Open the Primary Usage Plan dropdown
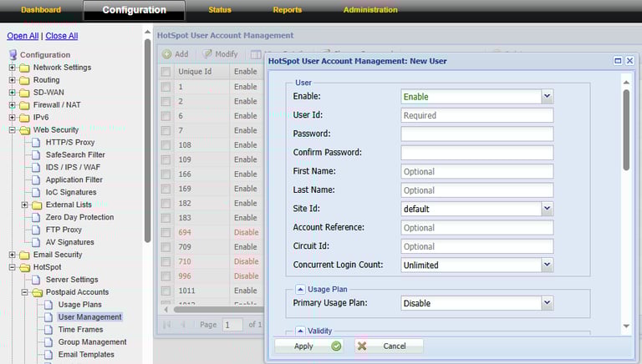 coord(547,303)
